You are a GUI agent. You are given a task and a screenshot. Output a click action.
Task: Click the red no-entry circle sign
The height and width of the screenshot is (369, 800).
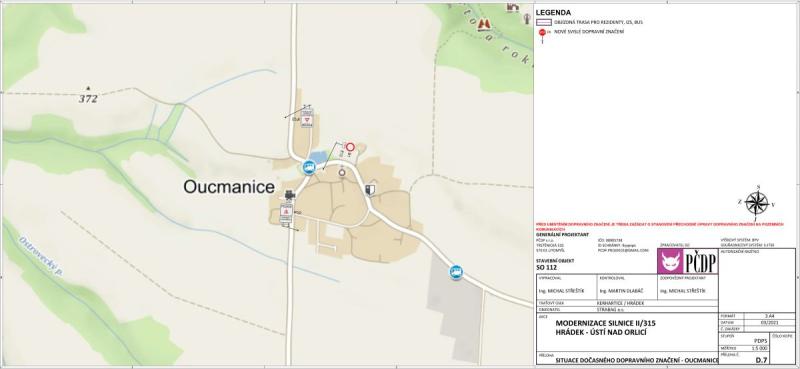(x=350, y=147)
